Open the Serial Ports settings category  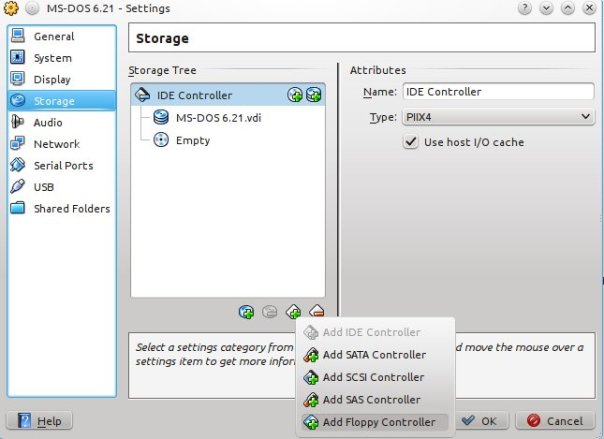(62, 166)
